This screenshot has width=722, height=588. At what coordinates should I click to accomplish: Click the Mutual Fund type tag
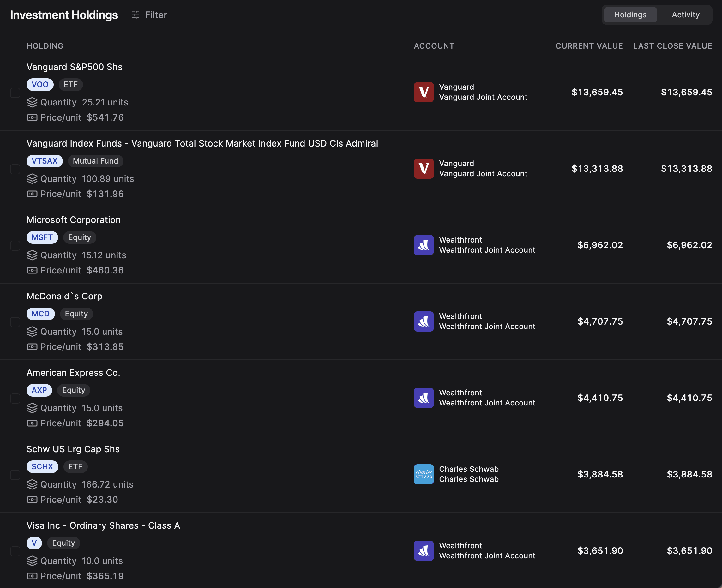[x=96, y=161]
